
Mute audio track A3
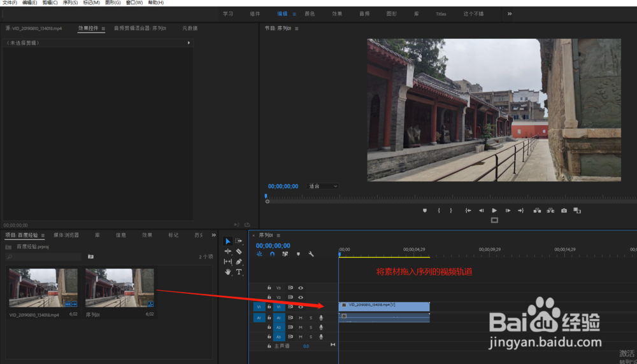point(301,337)
